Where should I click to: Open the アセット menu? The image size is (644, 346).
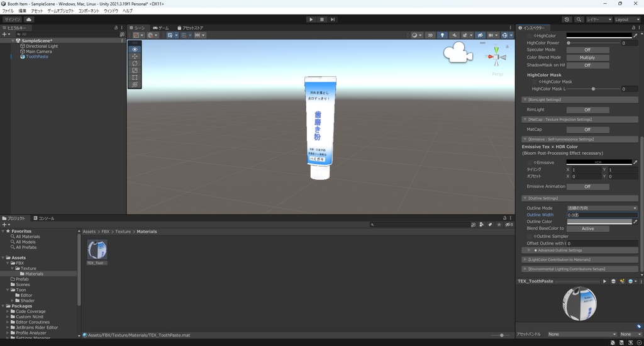pos(36,11)
